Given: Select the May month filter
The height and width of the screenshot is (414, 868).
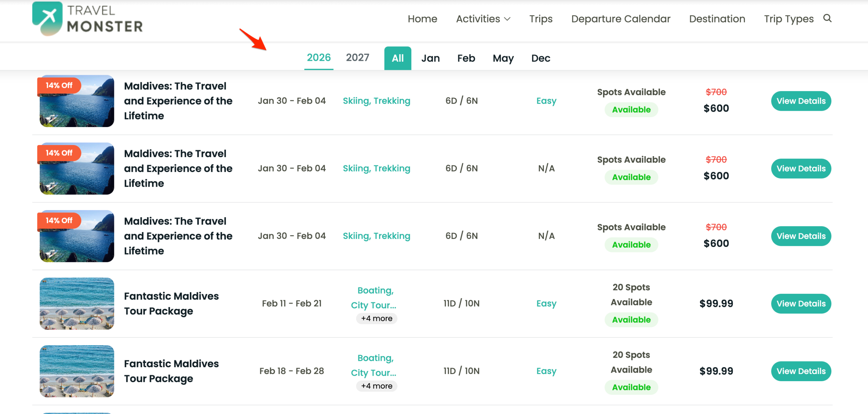Looking at the screenshot, I should click(503, 58).
